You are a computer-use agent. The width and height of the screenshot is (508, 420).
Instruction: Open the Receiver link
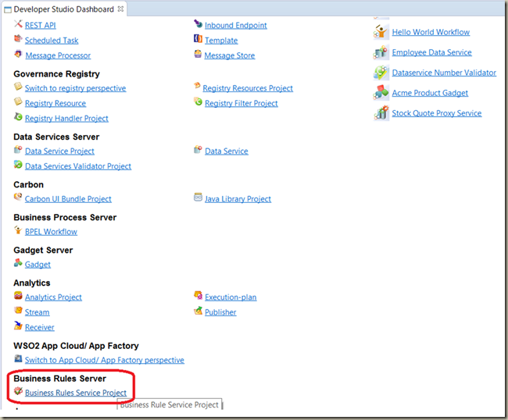(40, 327)
